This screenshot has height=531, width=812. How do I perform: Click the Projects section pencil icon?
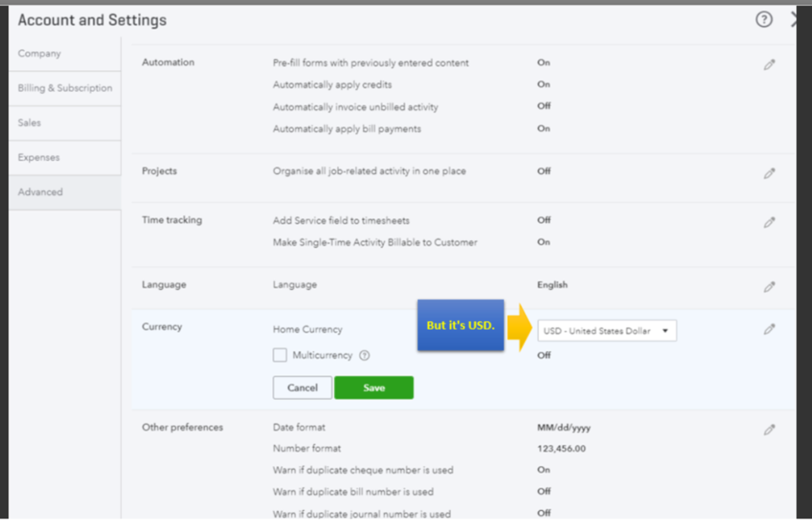(x=770, y=173)
